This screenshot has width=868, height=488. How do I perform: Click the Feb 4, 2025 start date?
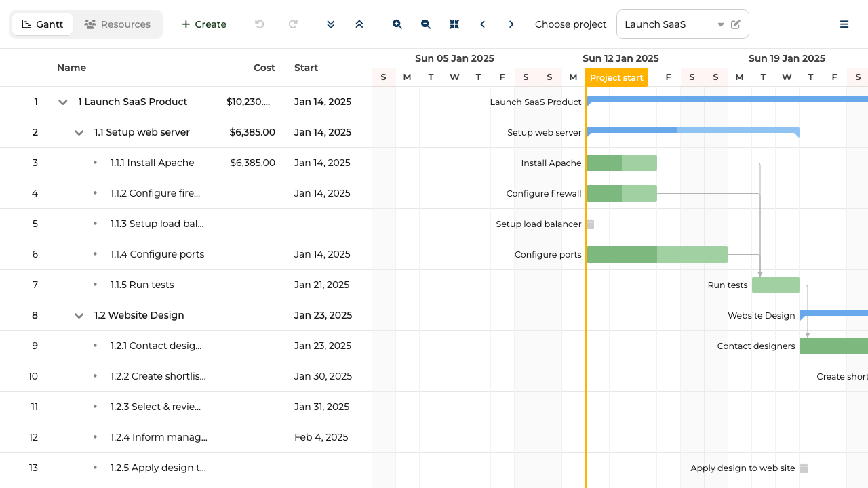(x=321, y=437)
